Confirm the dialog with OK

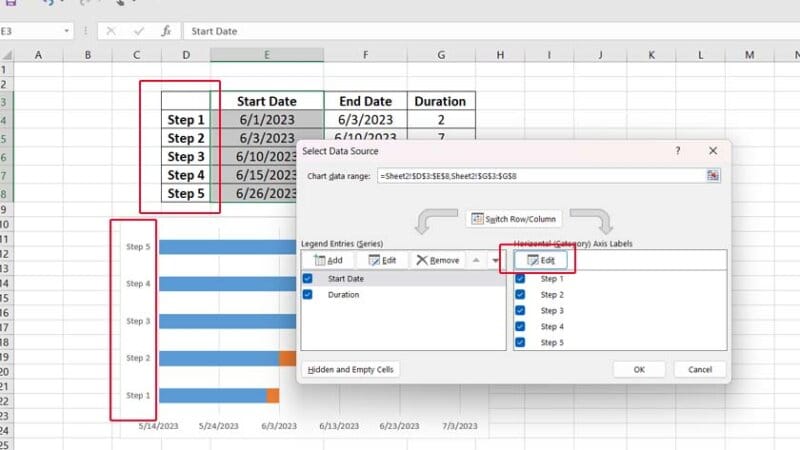tap(639, 369)
